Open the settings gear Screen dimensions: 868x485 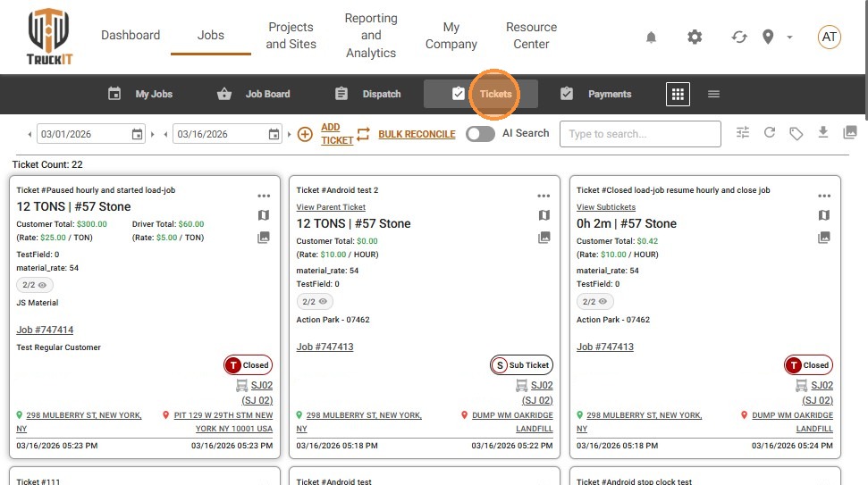[x=695, y=38]
